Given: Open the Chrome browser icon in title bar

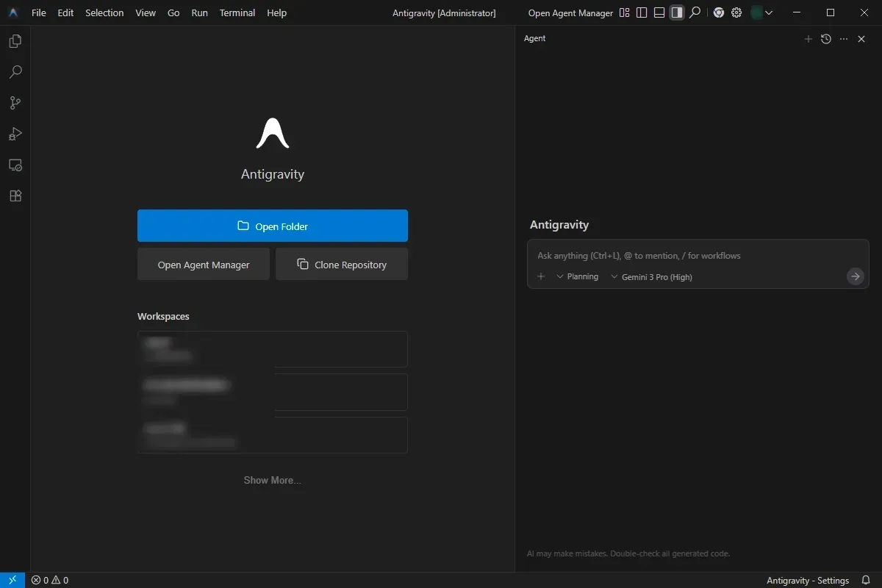Looking at the screenshot, I should [x=718, y=12].
